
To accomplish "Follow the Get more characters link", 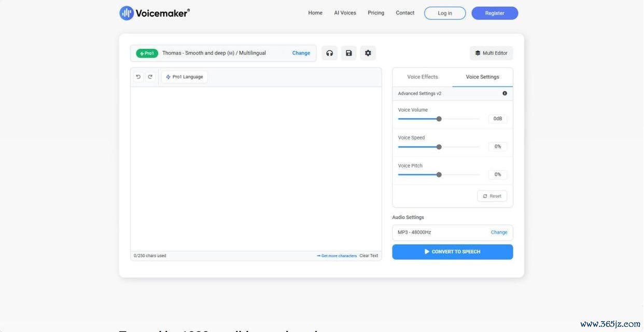I will [x=337, y=256].
